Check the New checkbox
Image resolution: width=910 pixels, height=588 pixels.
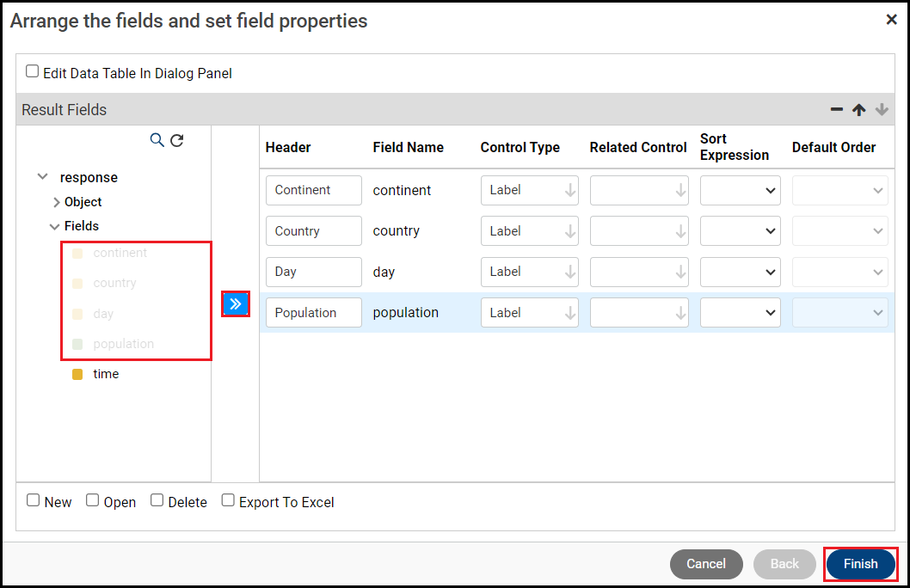34,500
